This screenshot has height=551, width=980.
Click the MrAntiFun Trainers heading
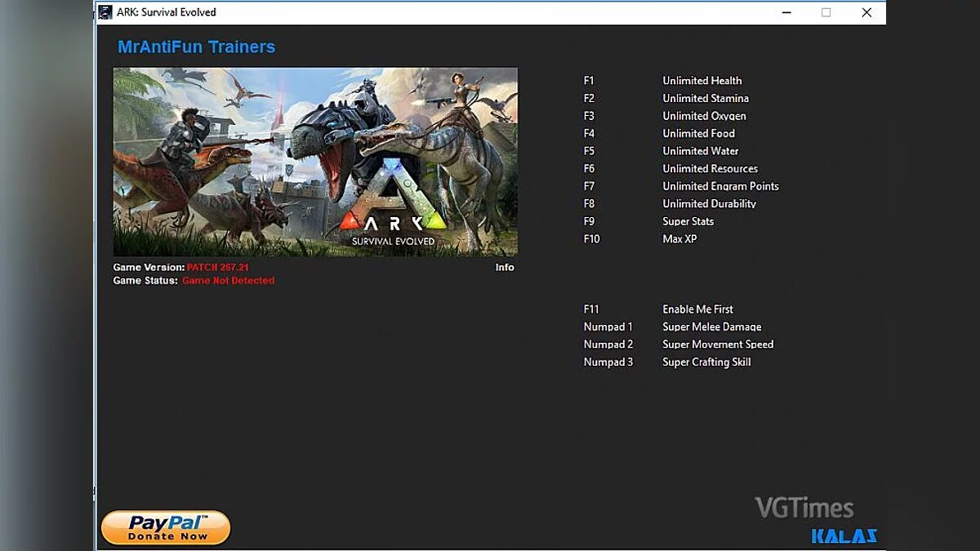point(196,47)
